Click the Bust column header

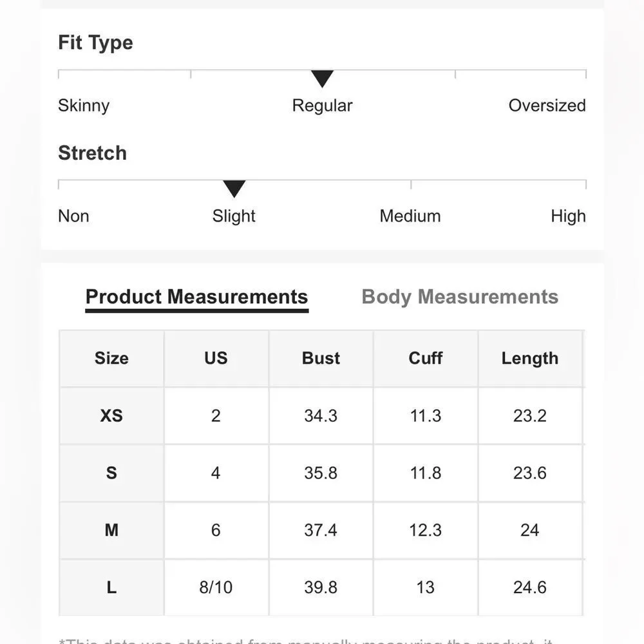tap(321, 358)
